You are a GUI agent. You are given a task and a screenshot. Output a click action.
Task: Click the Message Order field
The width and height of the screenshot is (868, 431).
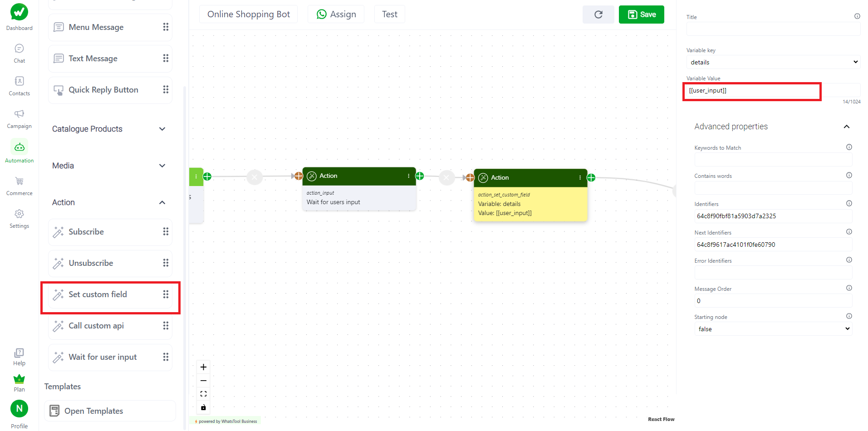tap(773, 301)
